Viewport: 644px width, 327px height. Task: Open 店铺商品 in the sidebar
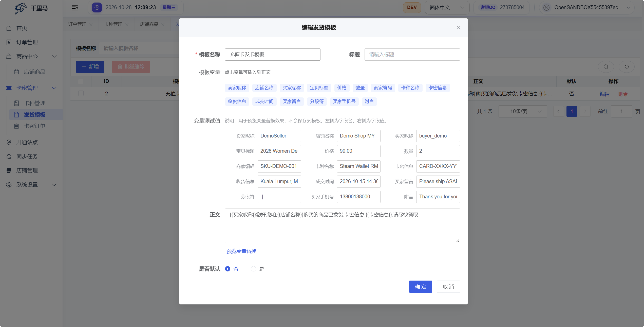click(34, 72)
